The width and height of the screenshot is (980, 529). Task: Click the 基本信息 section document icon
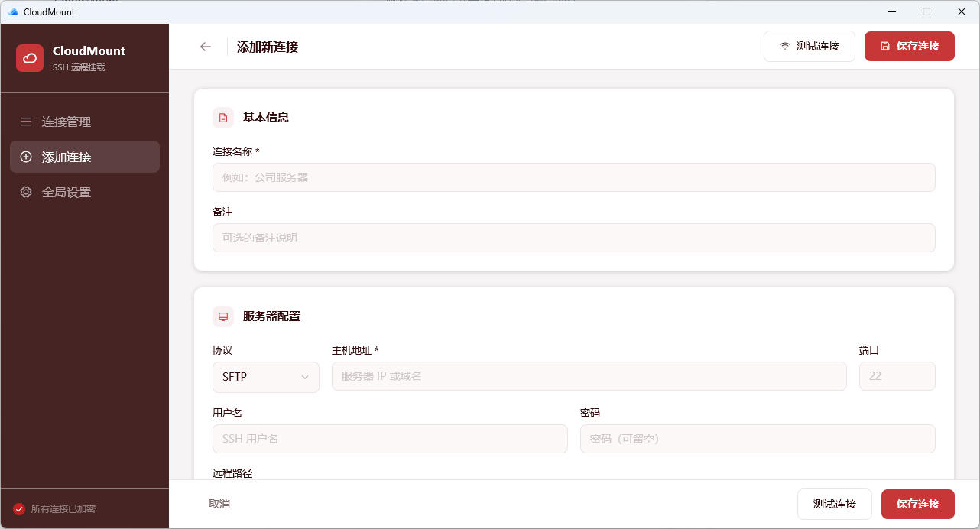[223, 118]
